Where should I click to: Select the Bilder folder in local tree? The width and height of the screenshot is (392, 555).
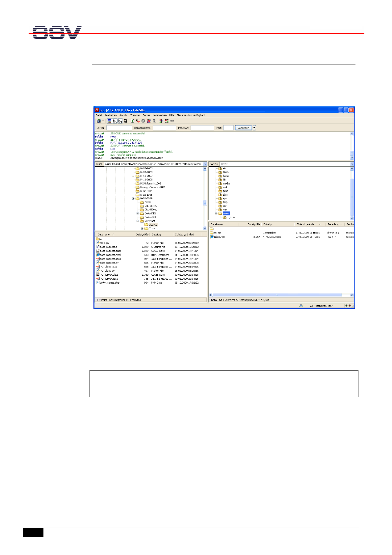(148, 202)
